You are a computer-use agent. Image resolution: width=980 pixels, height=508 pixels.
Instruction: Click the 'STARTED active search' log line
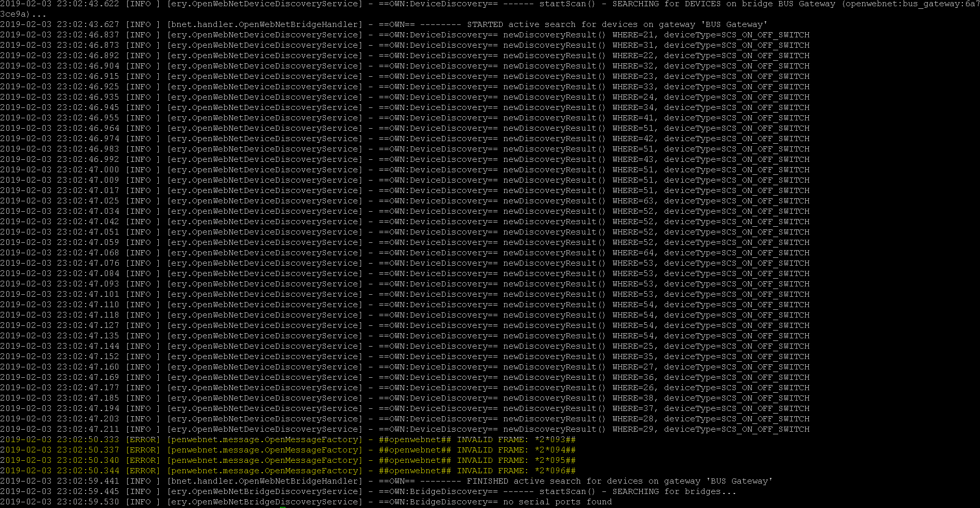tap(521, 24)
